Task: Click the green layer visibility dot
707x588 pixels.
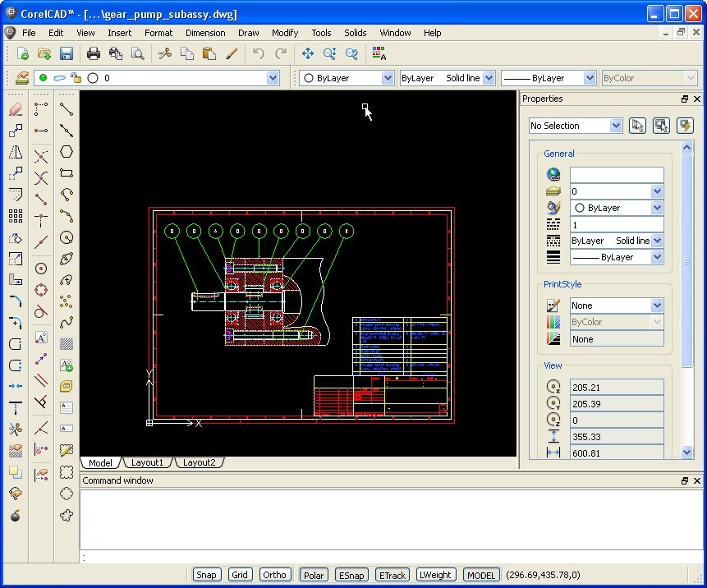Action: tap(43, 78)
